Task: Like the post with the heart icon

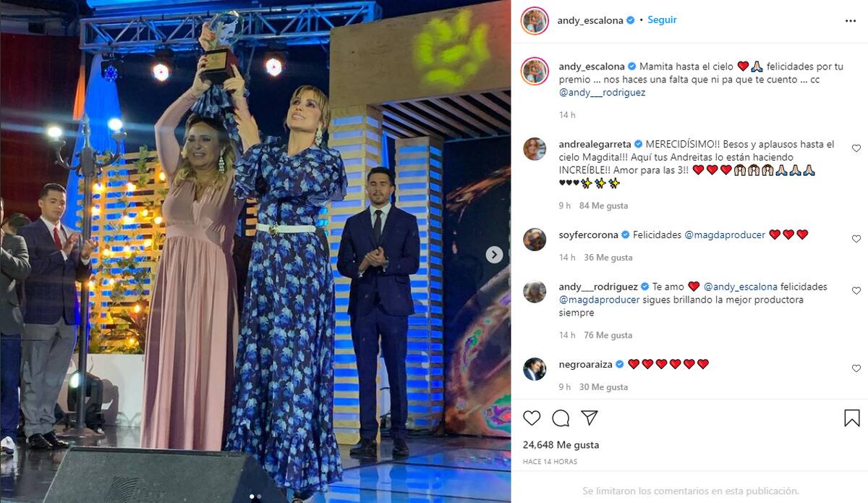Action: [532, 418]
